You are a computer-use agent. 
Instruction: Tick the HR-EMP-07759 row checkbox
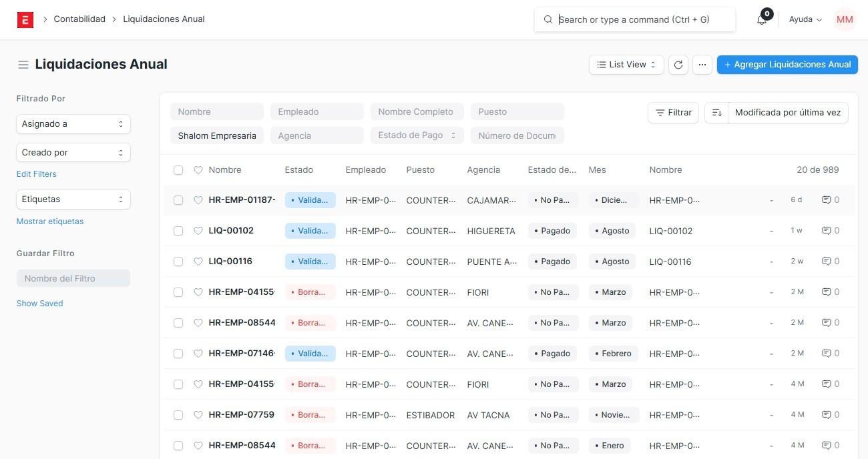(178, 415)
